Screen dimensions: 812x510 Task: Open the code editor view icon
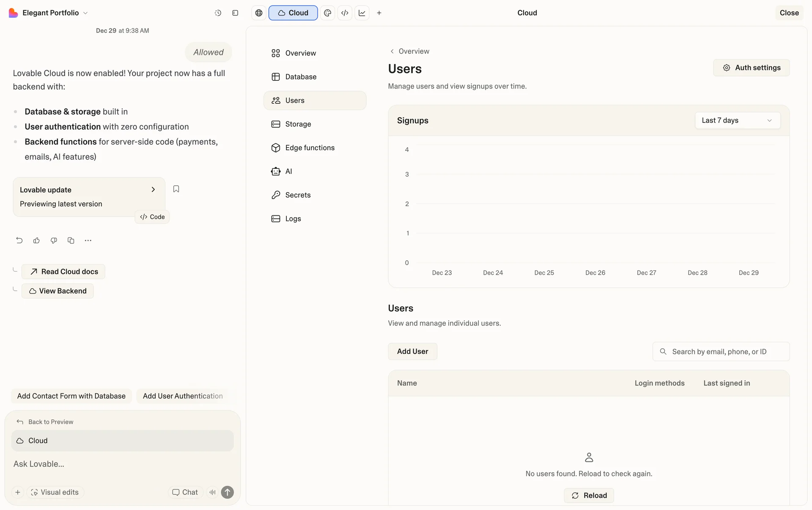[345, 13]
